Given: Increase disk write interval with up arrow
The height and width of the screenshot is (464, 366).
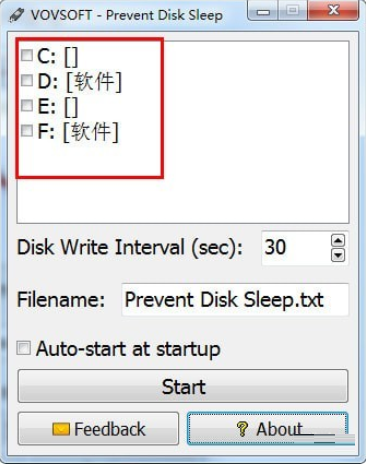Looking at the screenshot, I should (x=338, y=240).
